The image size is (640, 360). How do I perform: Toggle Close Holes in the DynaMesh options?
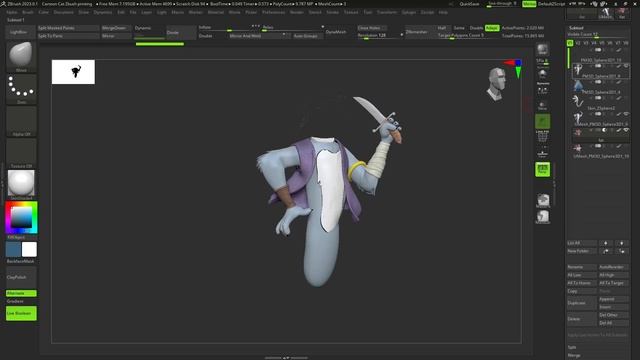tap(372, 28)
